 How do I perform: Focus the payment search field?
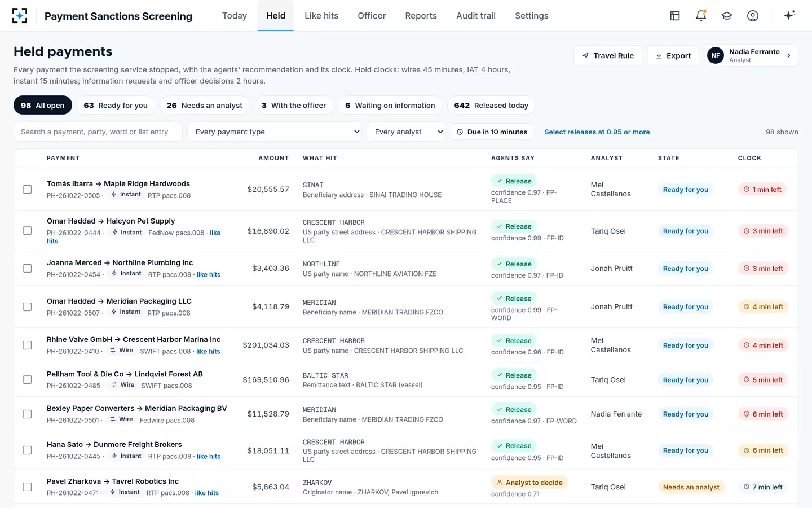[x=98, y=132]
